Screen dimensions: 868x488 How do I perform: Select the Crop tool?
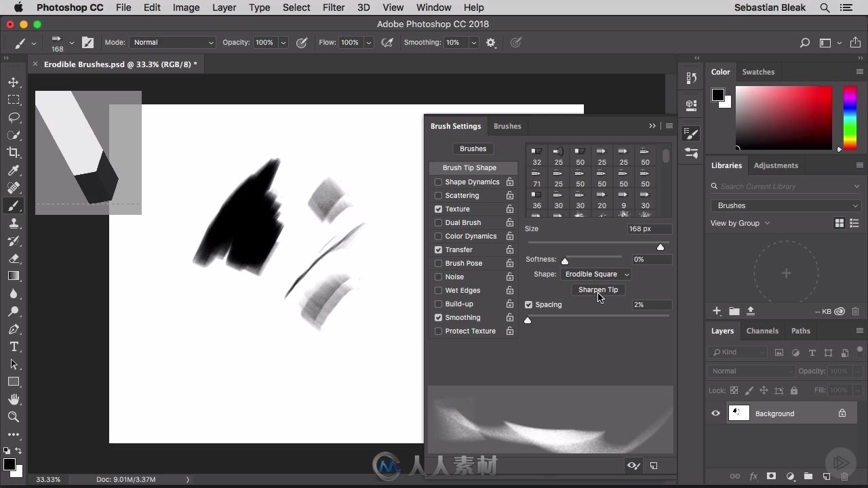[x=14, y=152]
